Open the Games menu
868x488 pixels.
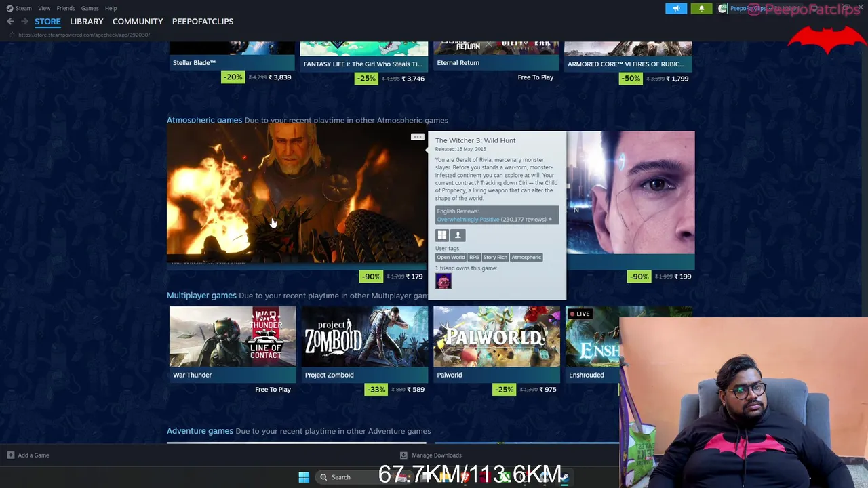pos(90,8)
